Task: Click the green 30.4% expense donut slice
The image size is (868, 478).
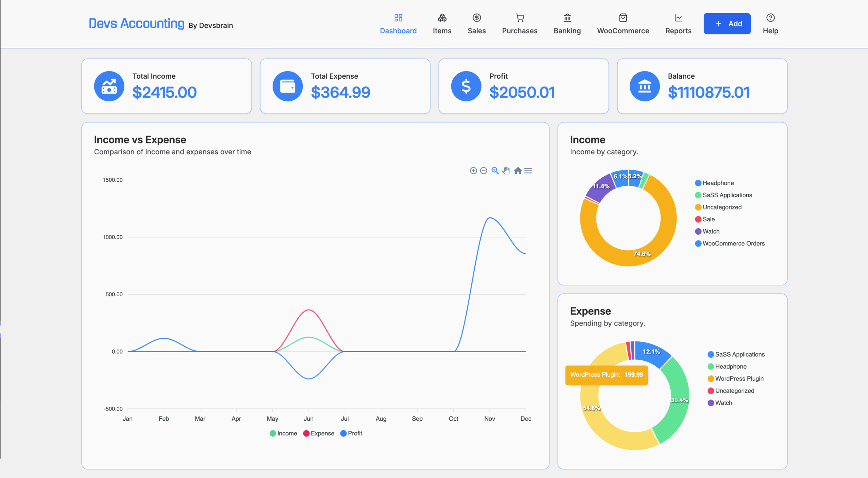Action: [x=675, y=400]
